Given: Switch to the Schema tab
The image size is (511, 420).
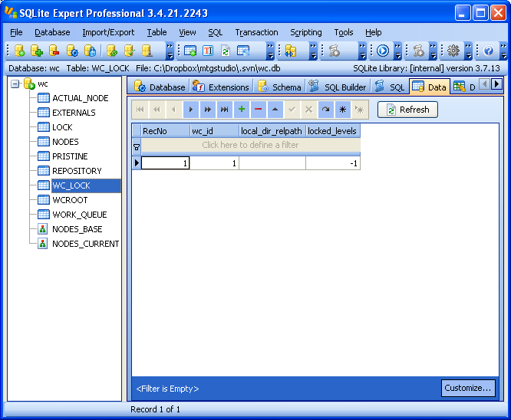Looking at the screenshot, I should click(279, 87).
